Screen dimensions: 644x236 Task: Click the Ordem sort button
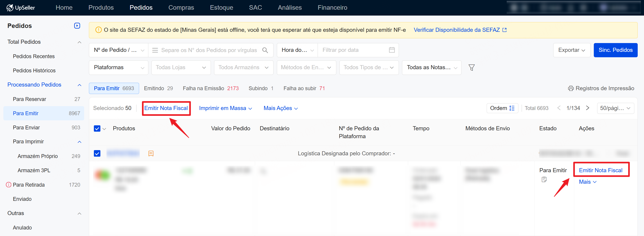tap(502, 108)
